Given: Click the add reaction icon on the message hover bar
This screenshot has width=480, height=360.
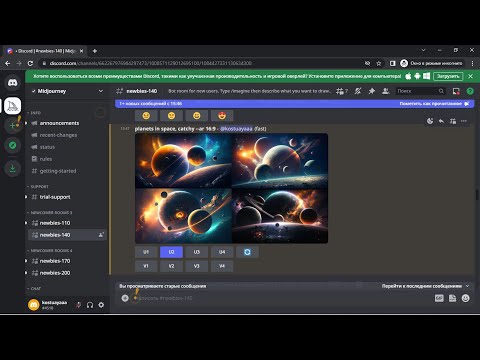Looking at the screenshot, I should click(x=430, y=121).
